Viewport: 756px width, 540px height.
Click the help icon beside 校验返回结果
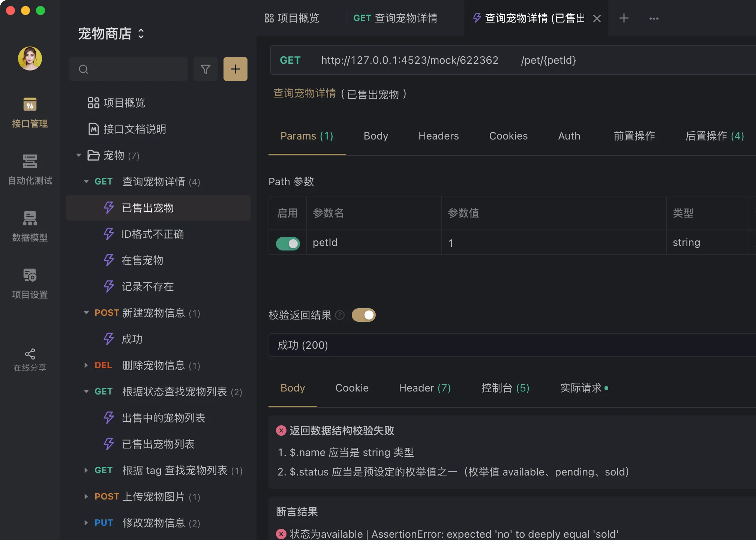pyautogui.click(x=340, y=315)
